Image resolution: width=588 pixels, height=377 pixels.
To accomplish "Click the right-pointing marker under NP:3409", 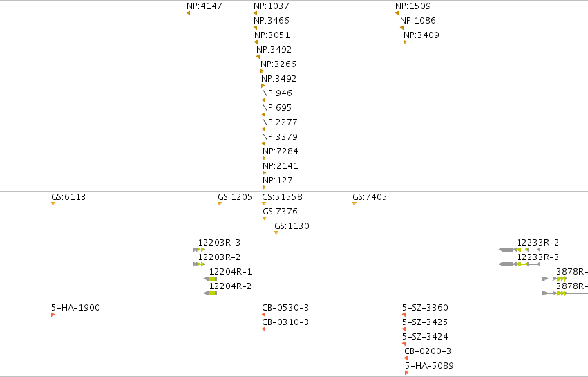I will [x=405, y=42].
